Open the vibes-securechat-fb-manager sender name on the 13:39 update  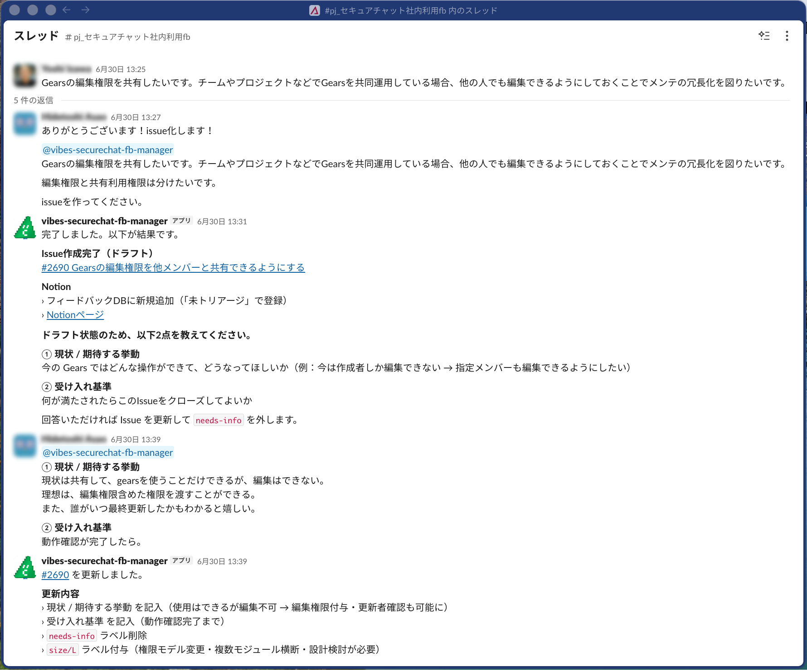coord(105,561)
